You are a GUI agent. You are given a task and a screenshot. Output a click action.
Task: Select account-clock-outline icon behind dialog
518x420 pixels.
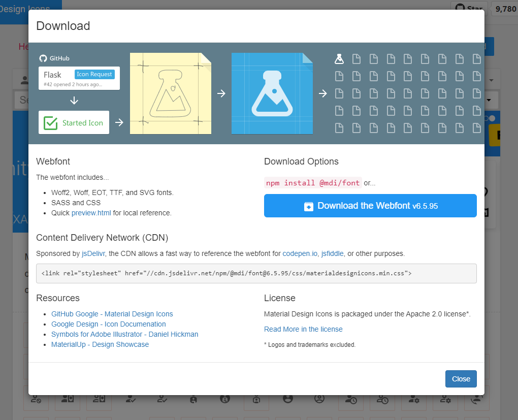pyautogui.click(x=382, y=399)
